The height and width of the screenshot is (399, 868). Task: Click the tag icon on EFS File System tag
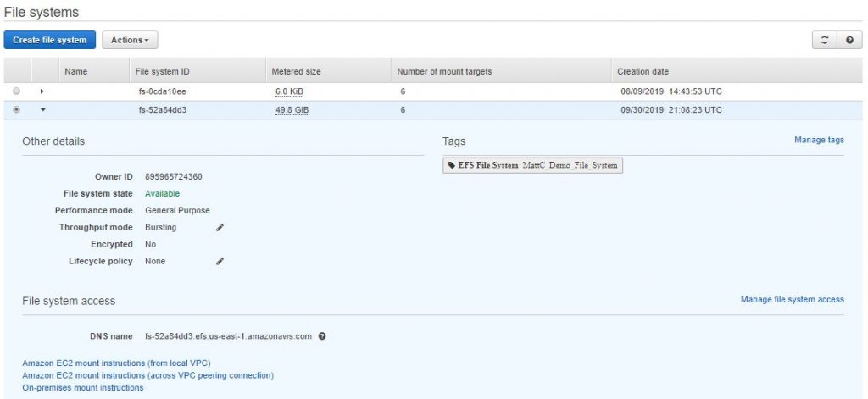tap(452, 165)
